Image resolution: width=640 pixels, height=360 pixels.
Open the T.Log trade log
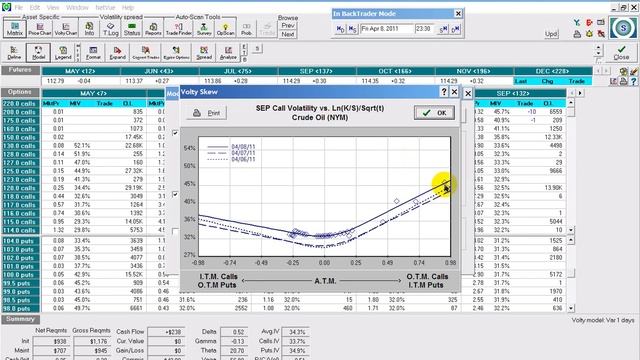pos(111,29)
